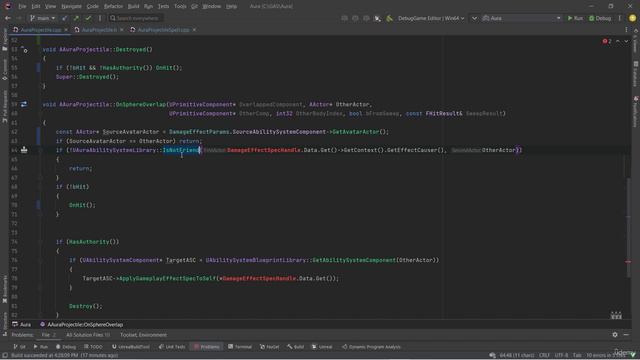Go to previous highlighted error arrow
The width and height of the screenshot is (640, 360).
(618, 41)
